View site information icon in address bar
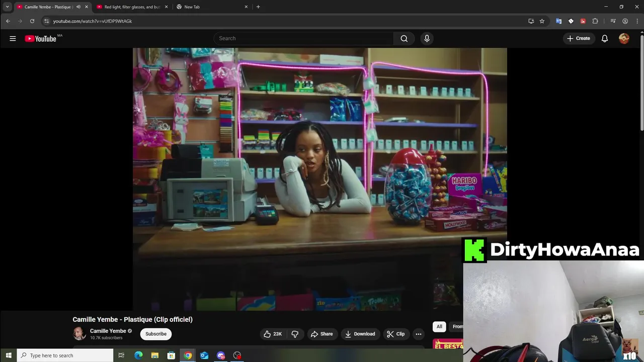This screenshot has height=362, width=644. pyautogui.click(x=46, y=21)
